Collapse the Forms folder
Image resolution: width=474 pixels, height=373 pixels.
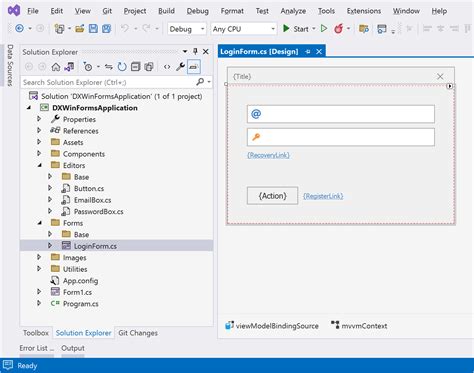click(40, 223)
